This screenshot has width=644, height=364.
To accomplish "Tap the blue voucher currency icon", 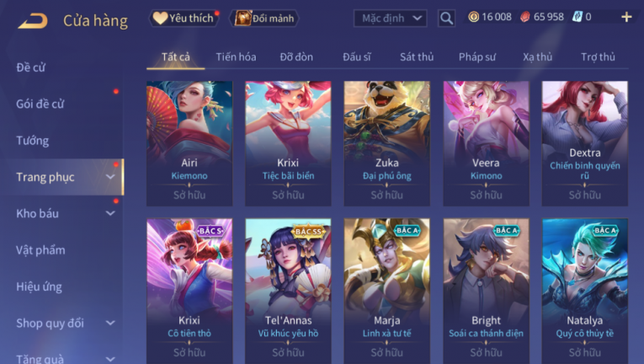I will click(577, 17).
